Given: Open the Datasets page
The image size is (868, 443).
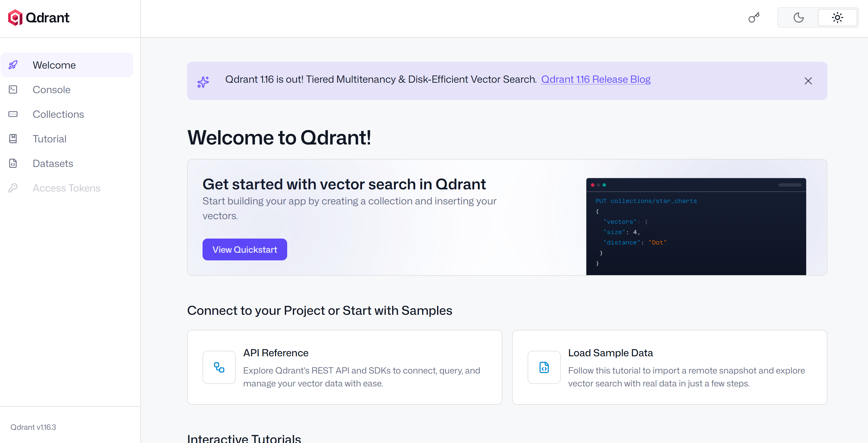Looking at the screenshot, I should click(53, 163).
